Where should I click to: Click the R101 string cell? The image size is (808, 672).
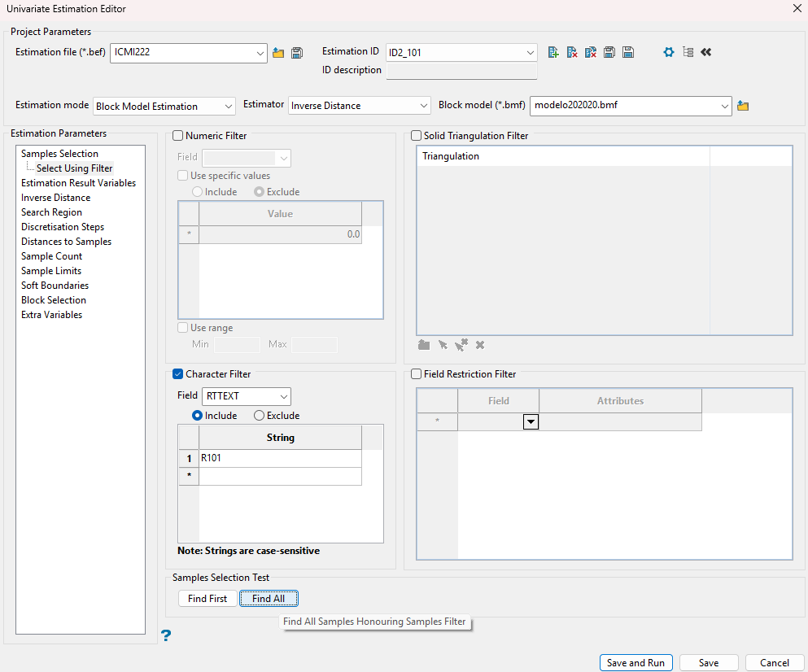(x=281, y=458)
